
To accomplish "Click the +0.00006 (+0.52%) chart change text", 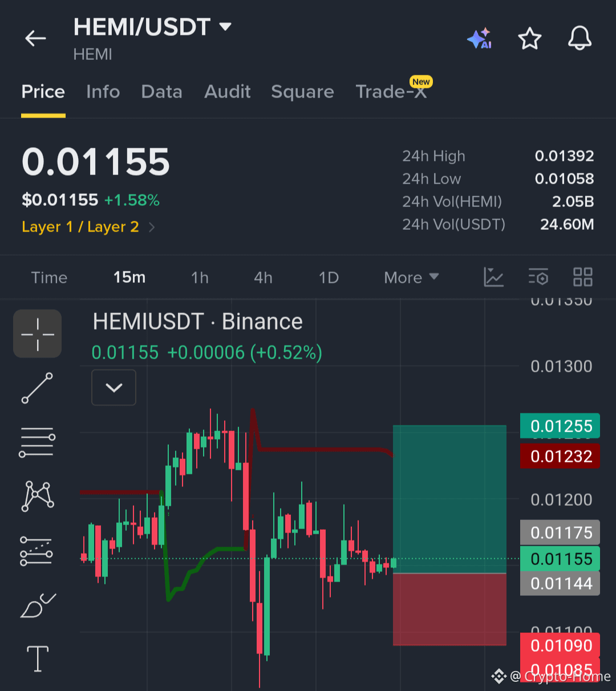I will pyautogui.click(x=245, y=353).
